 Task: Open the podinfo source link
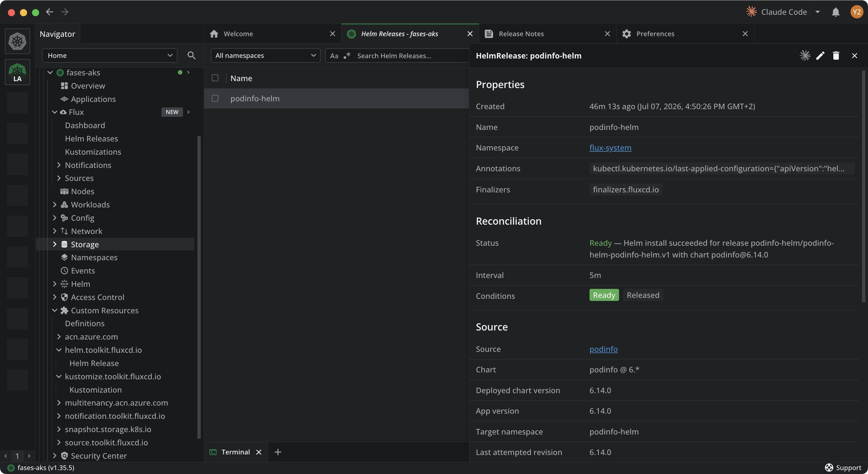pos(603,349)
